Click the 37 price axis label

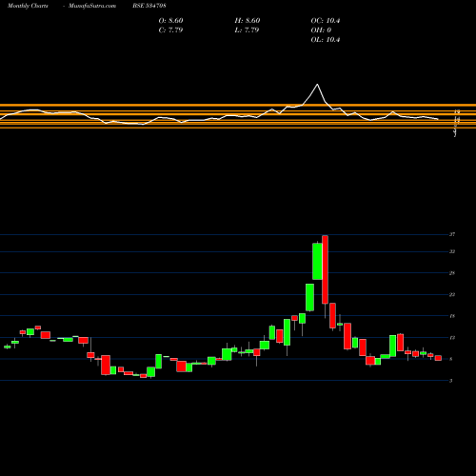(452, 234)
